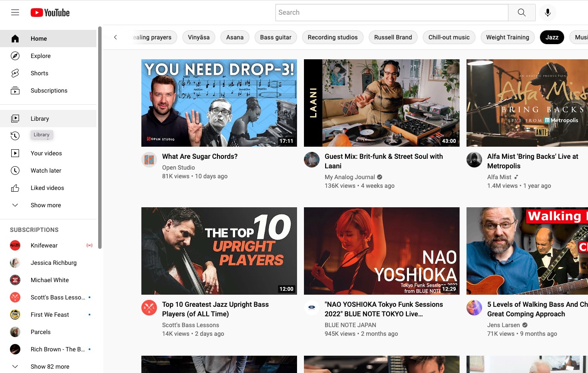Open the Walking Bass guitar lesson thumbnail
Screen dimensions: 588x373
point(527,251)
